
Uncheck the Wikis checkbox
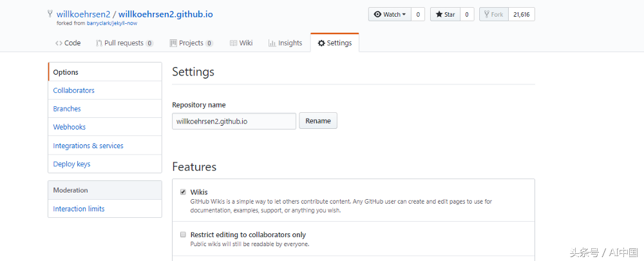184,192
